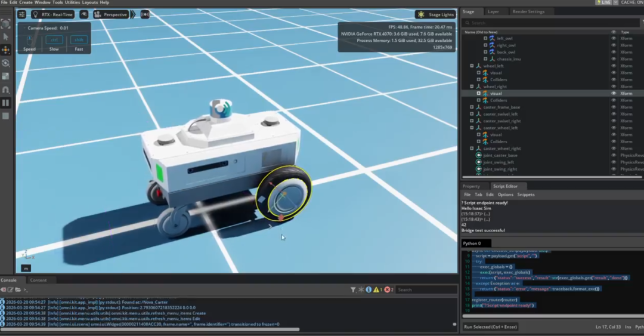Collapse caster_wheel_left tree node
644x336 pixels.
coord(472,128)
